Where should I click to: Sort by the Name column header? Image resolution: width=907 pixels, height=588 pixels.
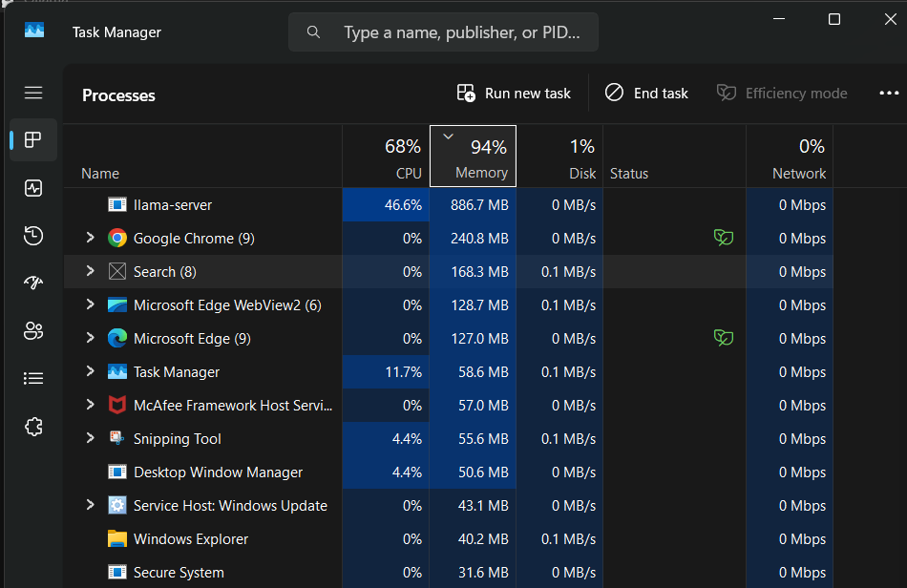(202, 157)
